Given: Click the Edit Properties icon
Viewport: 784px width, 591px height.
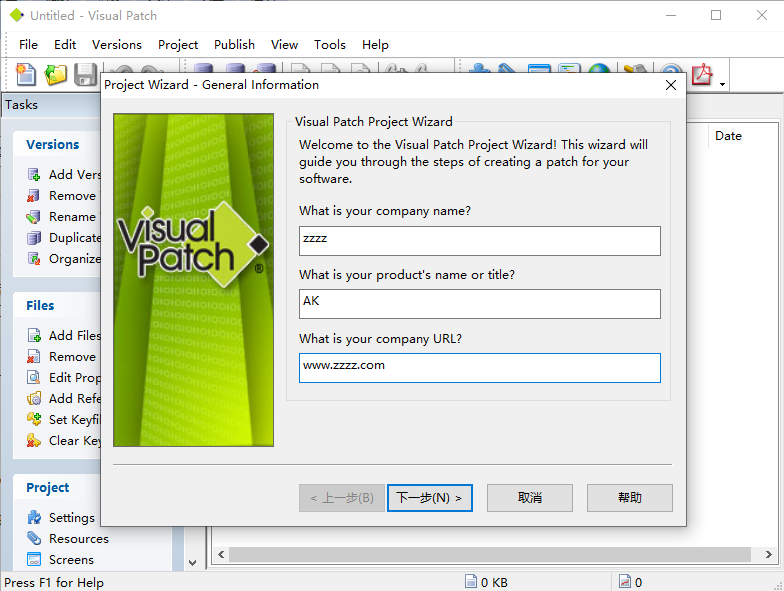Looking at the screenshot, I should (34, 378).
